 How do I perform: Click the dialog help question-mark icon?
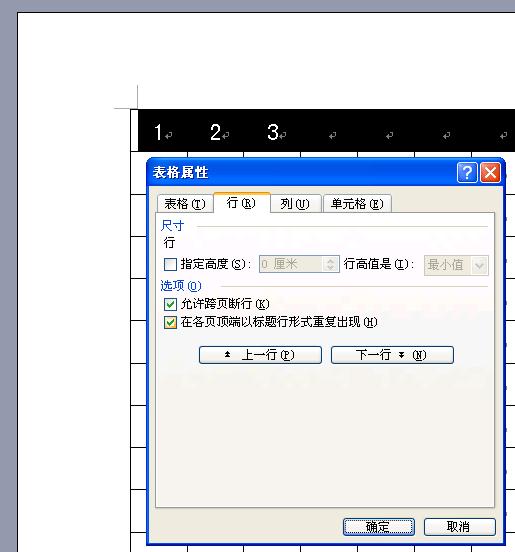tap(467, 172)
